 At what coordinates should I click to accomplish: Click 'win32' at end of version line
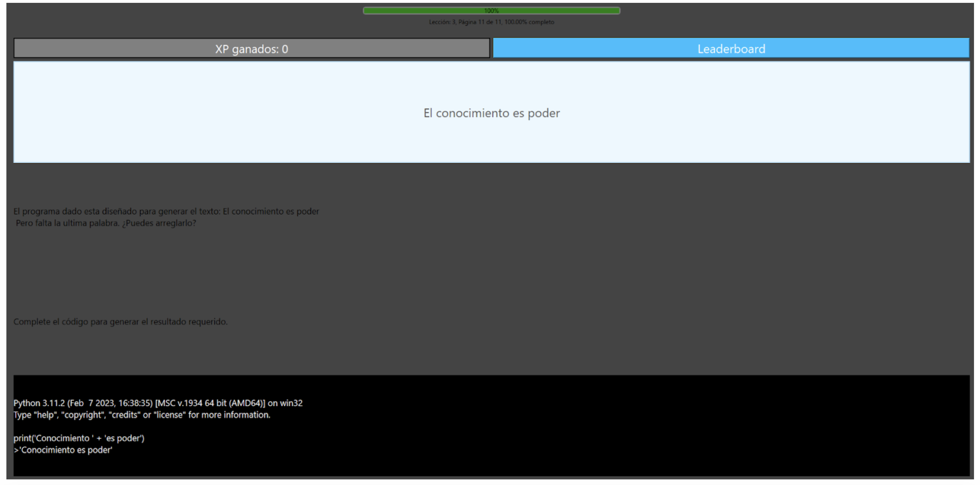pyautogui.click(x=291, y=403)
